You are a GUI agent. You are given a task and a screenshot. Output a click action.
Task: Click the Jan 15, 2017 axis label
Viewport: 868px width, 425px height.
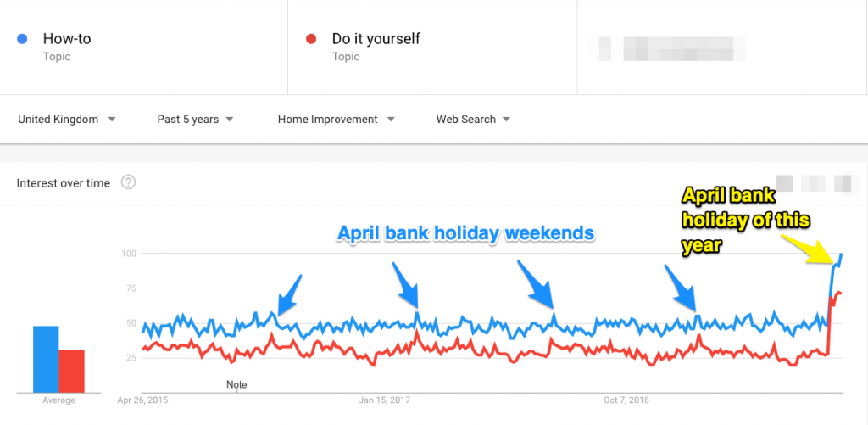click(385, 400)
